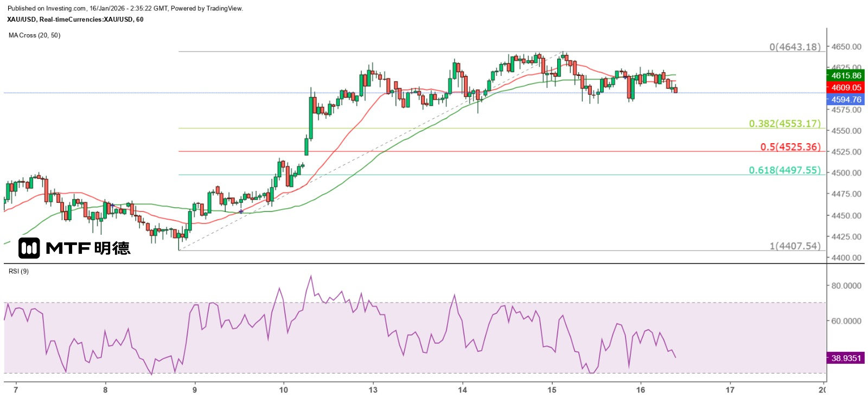Viewport: 868px width, 398px height.
Task: Click the 80.0000 RSI axis label
Action: (x=846, y=286)
